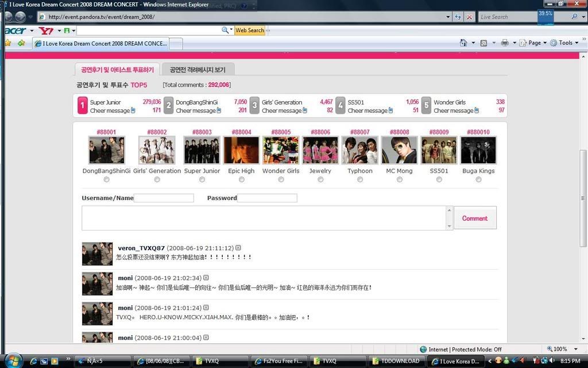Click the RSS feeds icon
Screen dimensions: 588x368
[x=483, y=43]
